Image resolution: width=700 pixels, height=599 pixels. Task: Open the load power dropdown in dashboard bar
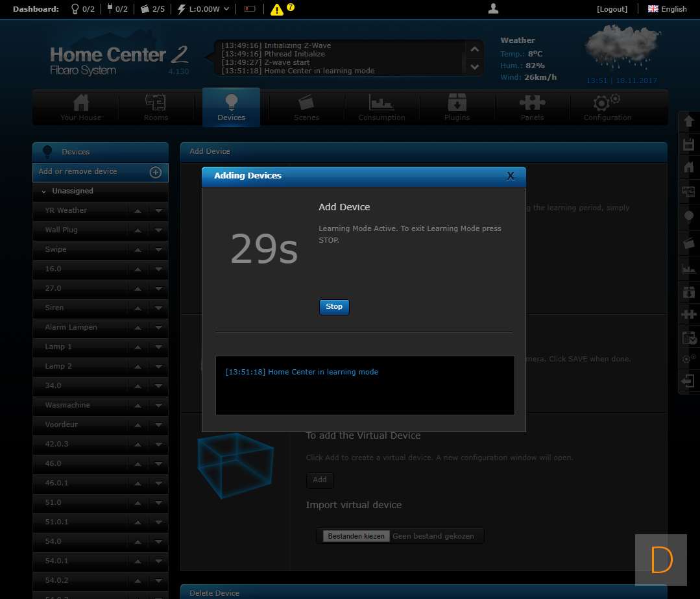coord(226,9)
